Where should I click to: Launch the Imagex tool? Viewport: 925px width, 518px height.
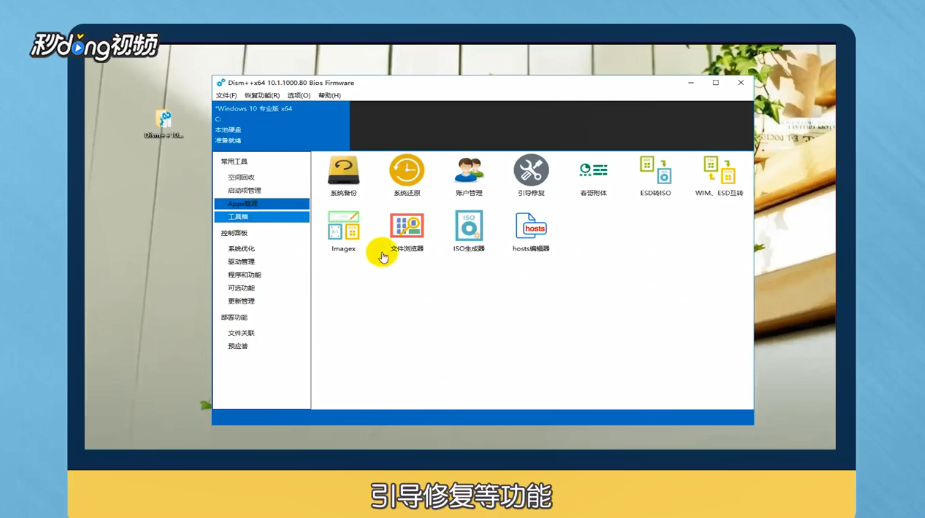pyautogui.click(x=343, y=231)
